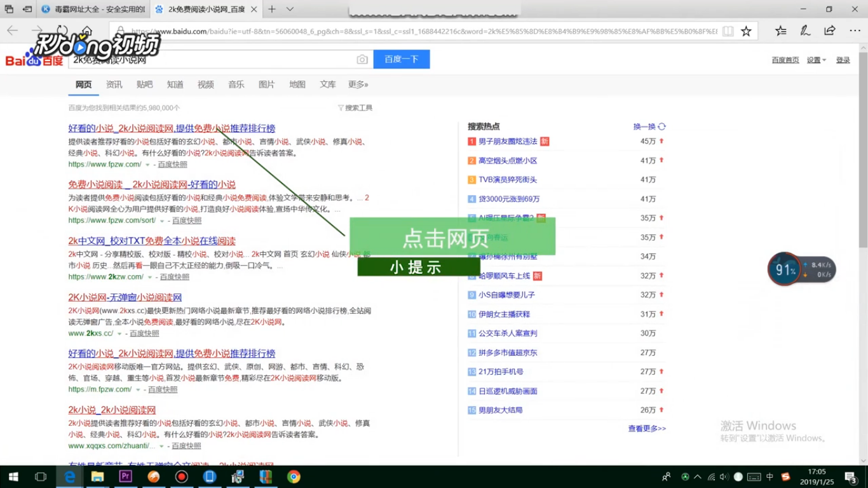Open 2k中文网_校对TXT免费全本小说 result
Screen dimensions: 868x488
[x=152, y=241]
